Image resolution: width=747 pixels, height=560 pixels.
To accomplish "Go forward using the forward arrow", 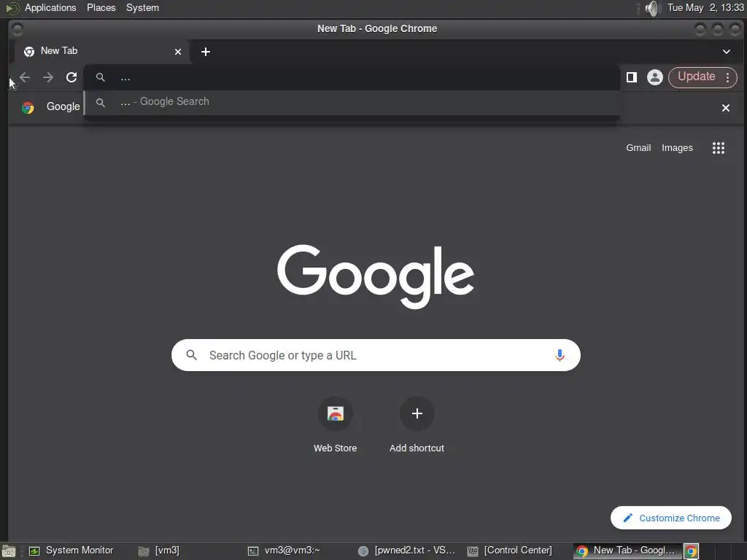I will 48,77.
